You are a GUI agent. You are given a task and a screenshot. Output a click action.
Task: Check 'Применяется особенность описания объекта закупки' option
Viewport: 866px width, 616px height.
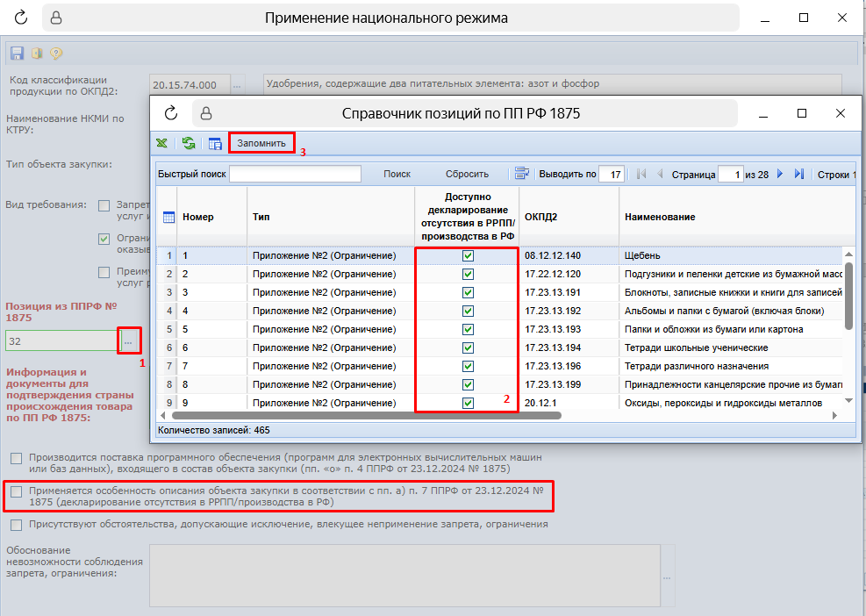tap(17, 491)
